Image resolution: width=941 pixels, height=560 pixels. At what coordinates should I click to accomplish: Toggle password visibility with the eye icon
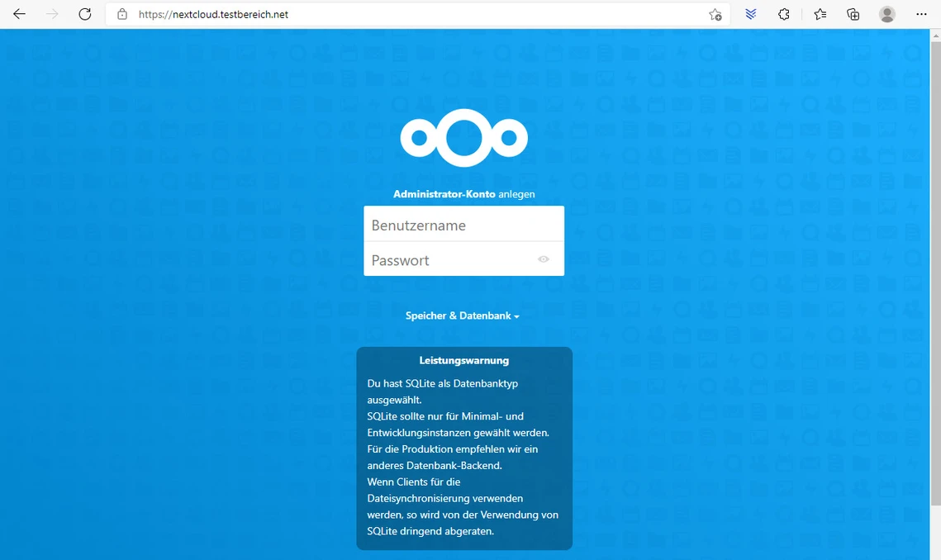point(543,259)
